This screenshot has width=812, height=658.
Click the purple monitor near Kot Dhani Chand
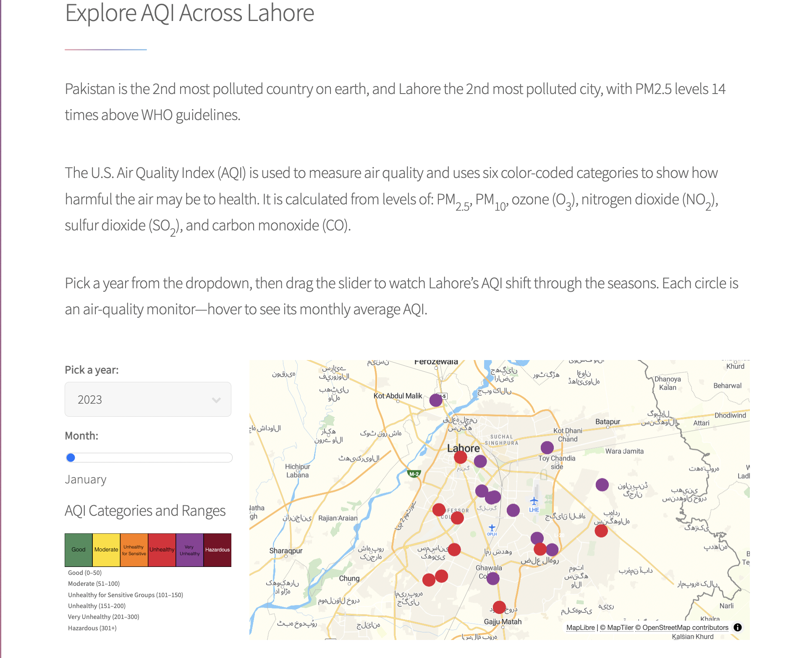coord(547,448)
